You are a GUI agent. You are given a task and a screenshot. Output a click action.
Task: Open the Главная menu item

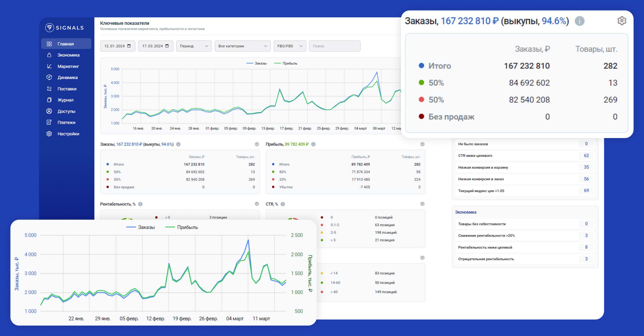(x=66, y=44)
